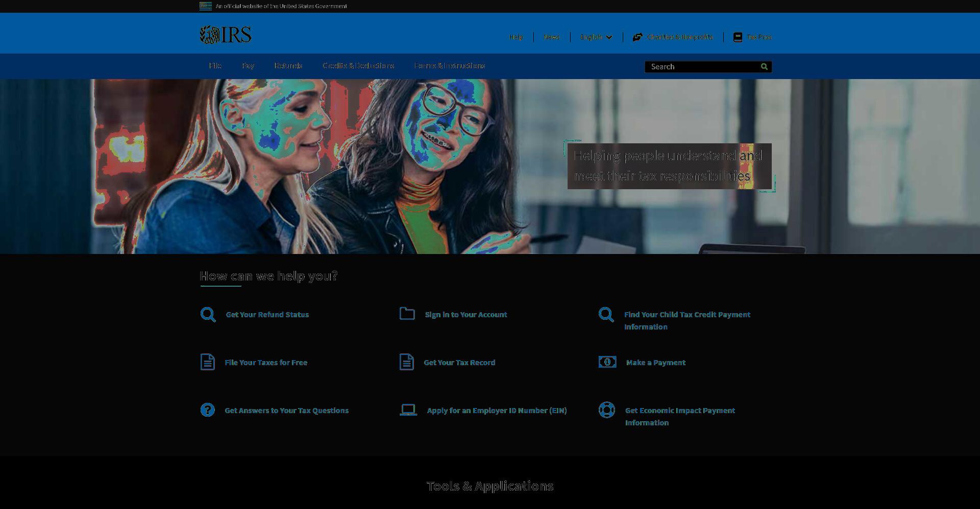Open the Charities & Nonprofits link
This screenshot has width=980, height=509.
pos(680,37)
